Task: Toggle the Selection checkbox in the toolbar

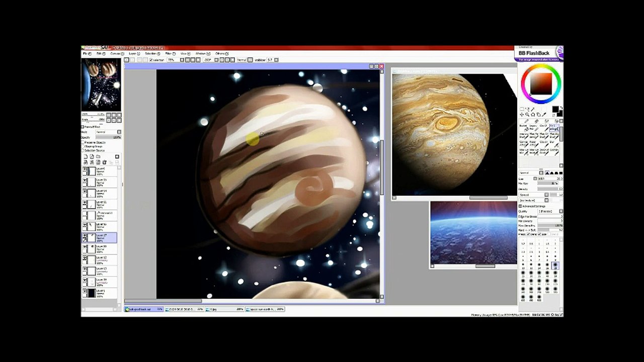Action: [x=151, y=60]
